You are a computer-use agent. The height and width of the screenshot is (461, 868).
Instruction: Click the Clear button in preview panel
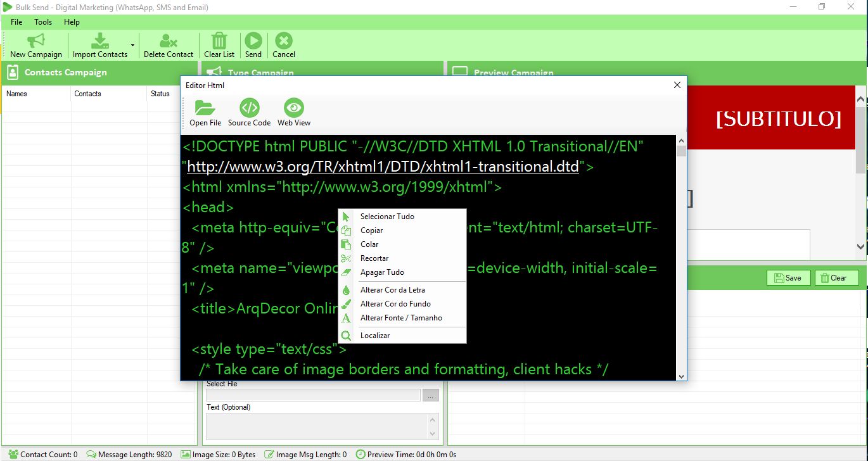[x=836, y=277]
